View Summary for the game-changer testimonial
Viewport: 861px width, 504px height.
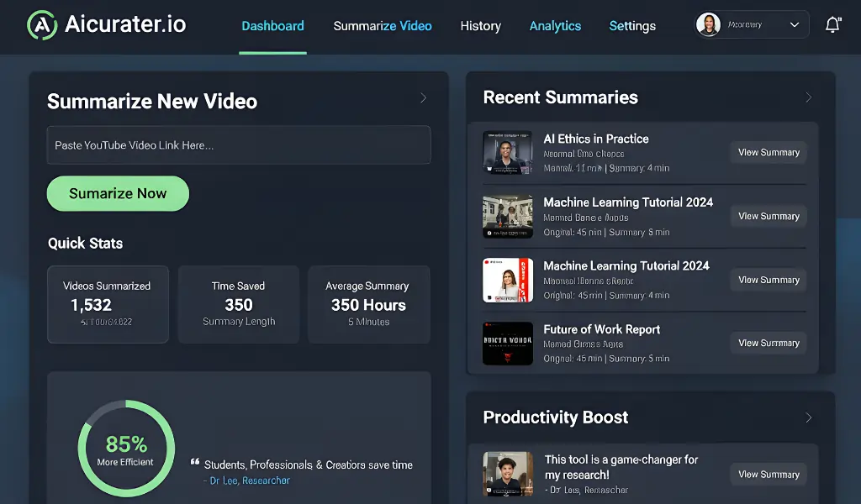pyautogui.click(x=768, y=474)
